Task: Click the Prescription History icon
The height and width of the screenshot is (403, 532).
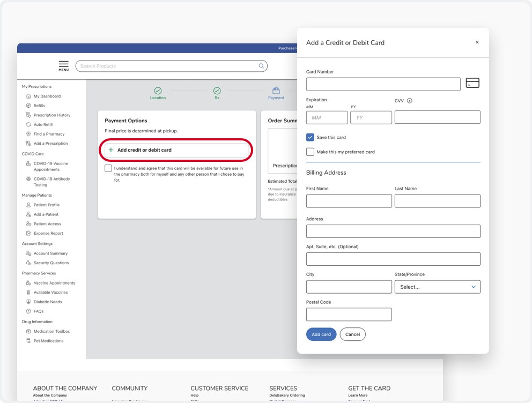Action: point(28,115)
